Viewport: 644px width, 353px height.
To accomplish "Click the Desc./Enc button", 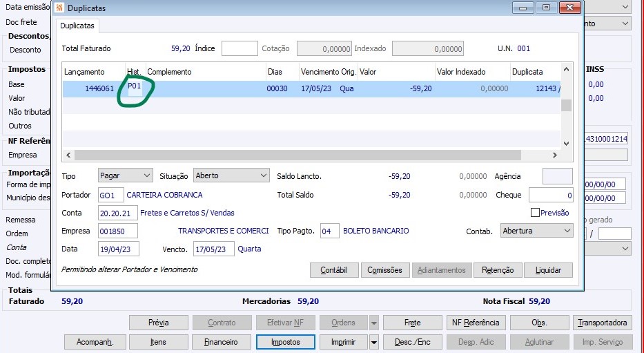I will pyautogui.click(x=412, y=342).
